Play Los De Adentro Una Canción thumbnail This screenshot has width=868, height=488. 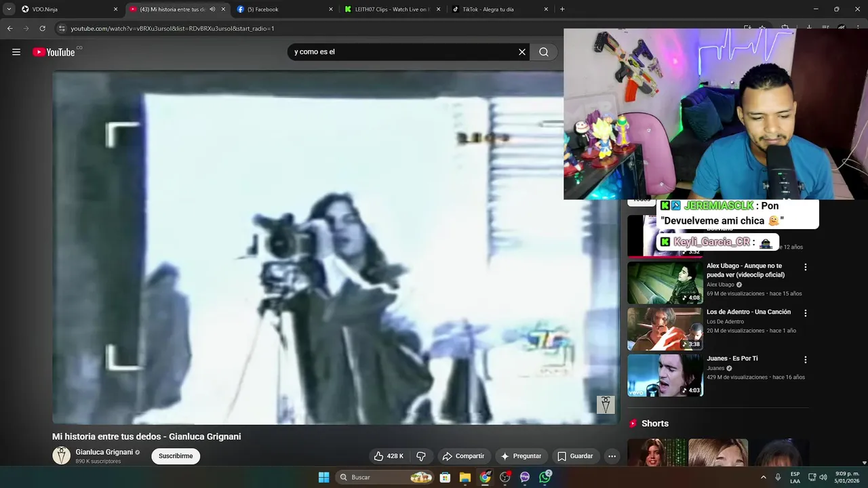[665, 329]
